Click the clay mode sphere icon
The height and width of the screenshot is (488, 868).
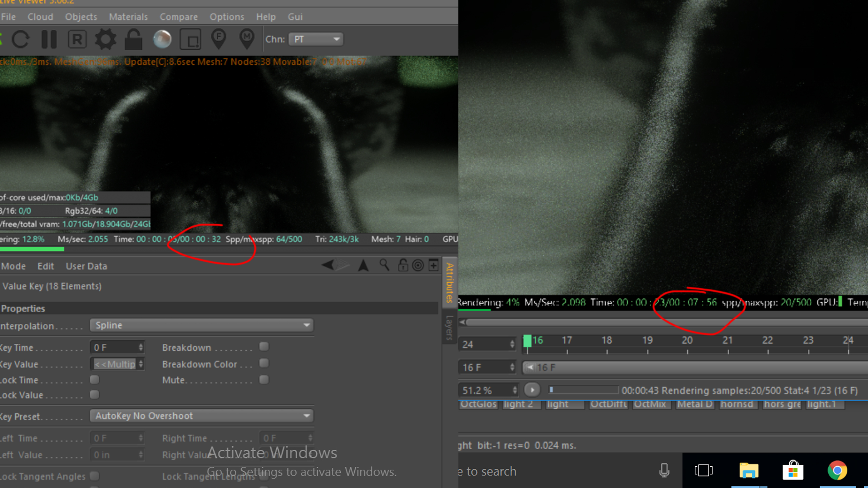pos(162,39)
